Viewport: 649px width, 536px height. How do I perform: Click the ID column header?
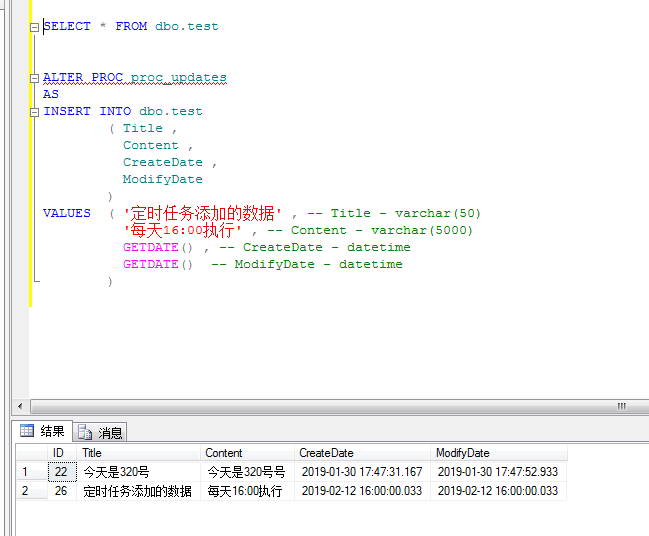point(62,453)
